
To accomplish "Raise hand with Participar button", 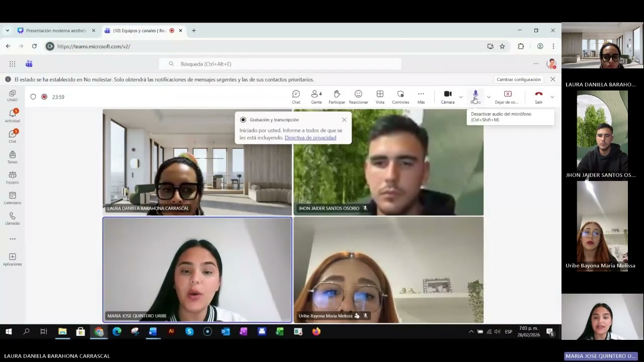I will click(x=337, y=97).
